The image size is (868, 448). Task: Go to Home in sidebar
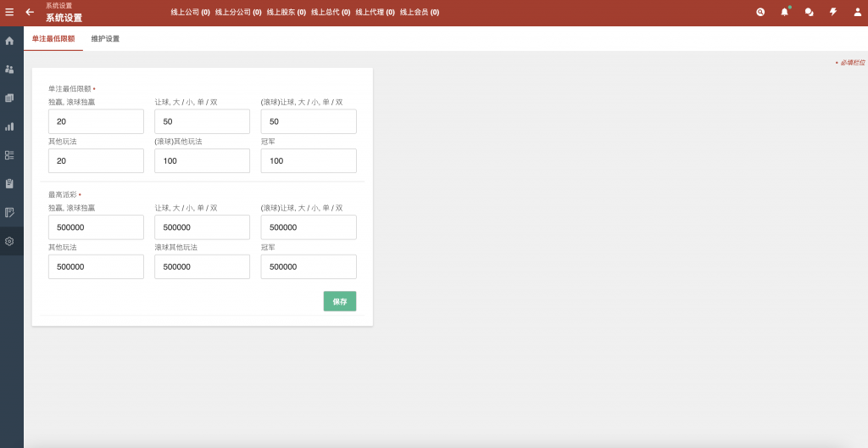9,41
